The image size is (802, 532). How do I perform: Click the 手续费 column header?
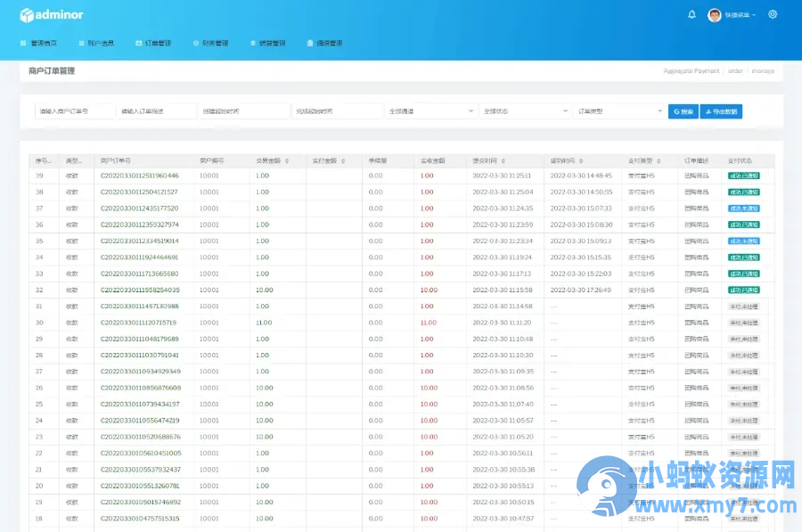(378, 160)
